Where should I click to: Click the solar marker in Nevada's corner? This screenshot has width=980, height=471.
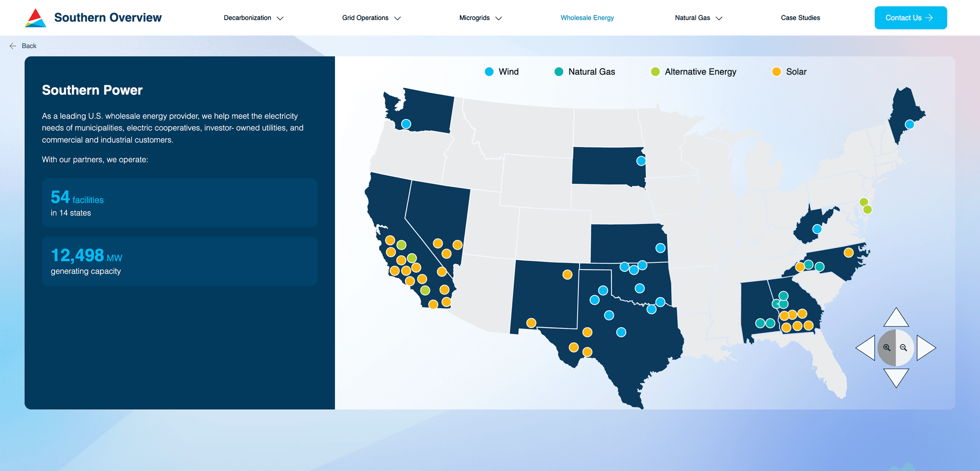(457, 245)
